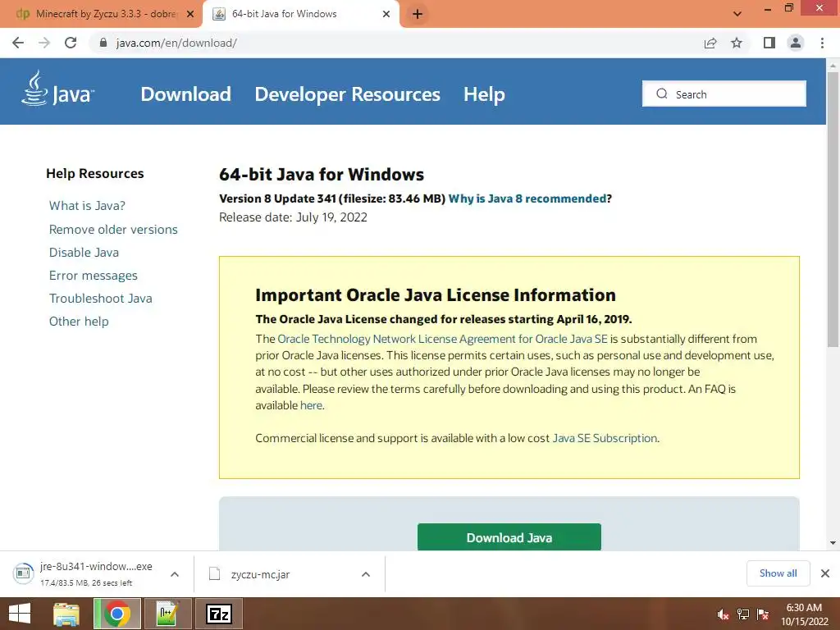Share this page icon in address bar
This screenshot has width=840, height=630.
(710, 43)
